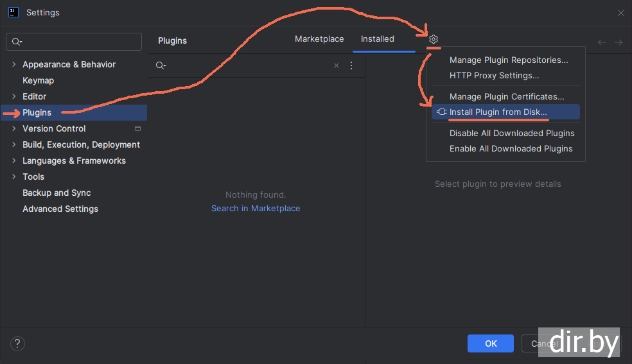The width and height of the screenshot is (632, 364).
Task: Select Install Plugin from Disk menu item
Action: (498, 112)
